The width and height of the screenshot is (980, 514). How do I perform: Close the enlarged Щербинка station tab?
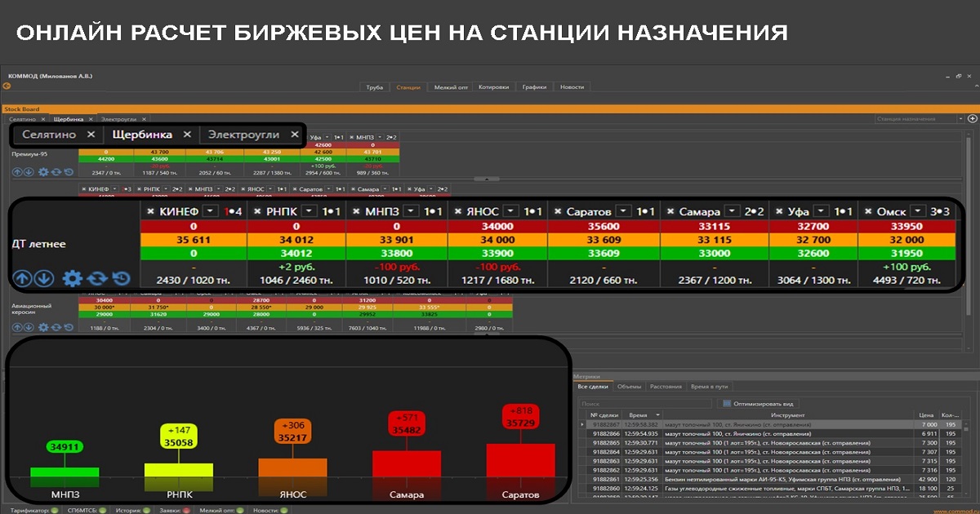tap(187, 135)
